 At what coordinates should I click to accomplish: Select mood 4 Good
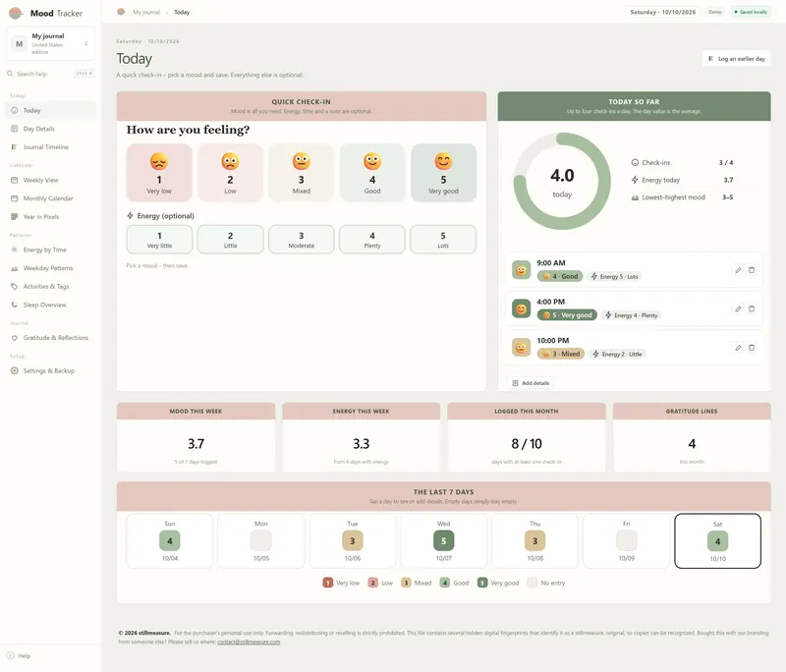[x=372, y=173]
